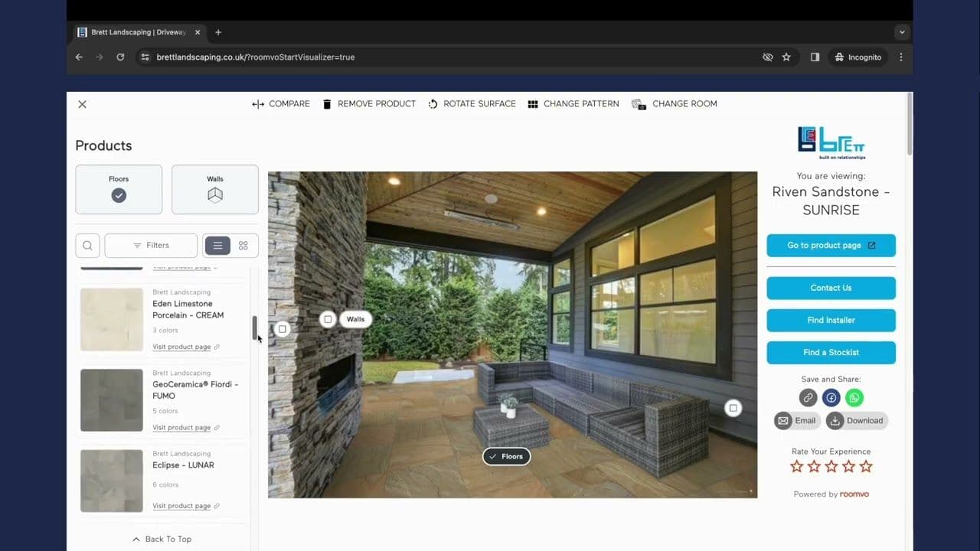
Task: Select the square marker on right sofa
Action: pos(733,408)
